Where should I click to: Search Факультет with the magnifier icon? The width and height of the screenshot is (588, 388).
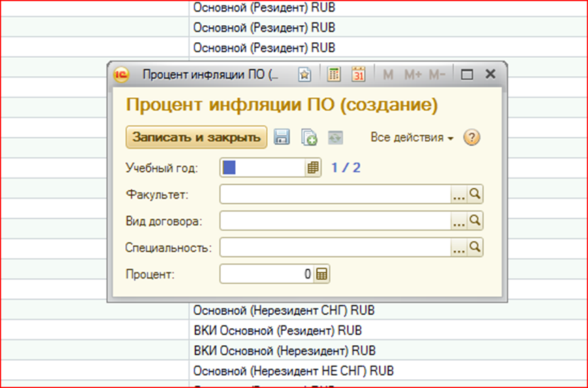click(x=476, y=195)
